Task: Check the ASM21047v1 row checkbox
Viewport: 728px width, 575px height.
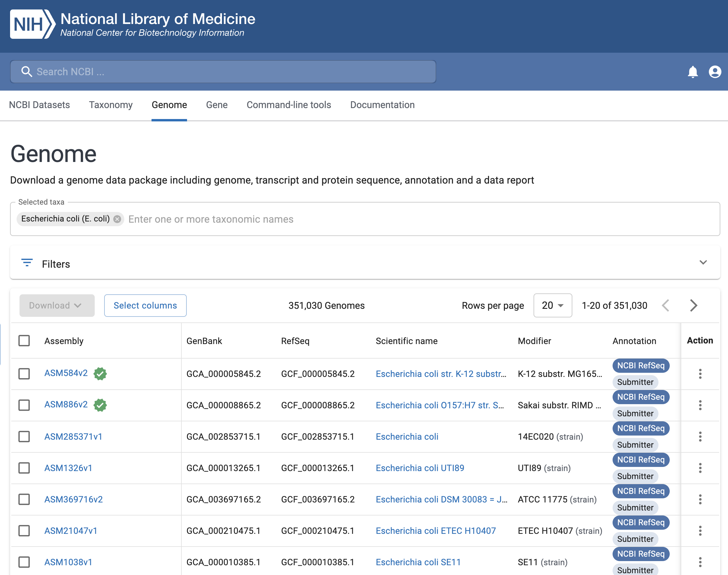Action: point(24,531)
